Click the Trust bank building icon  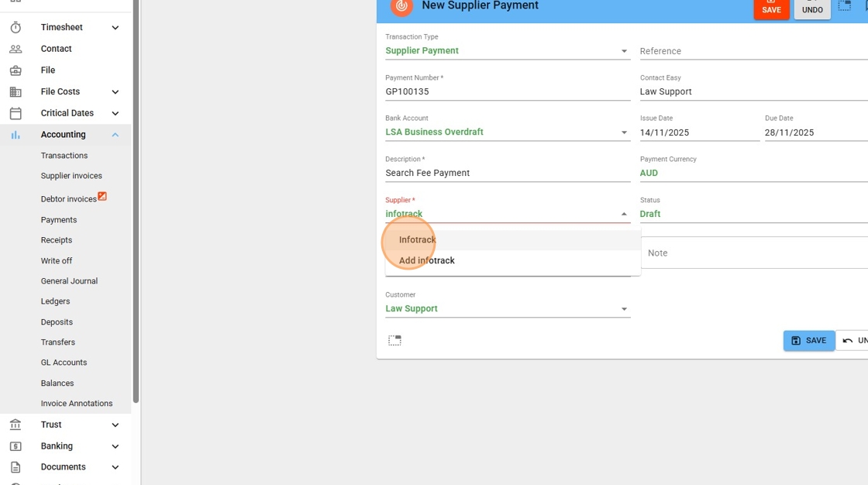(x=15, y=425)
